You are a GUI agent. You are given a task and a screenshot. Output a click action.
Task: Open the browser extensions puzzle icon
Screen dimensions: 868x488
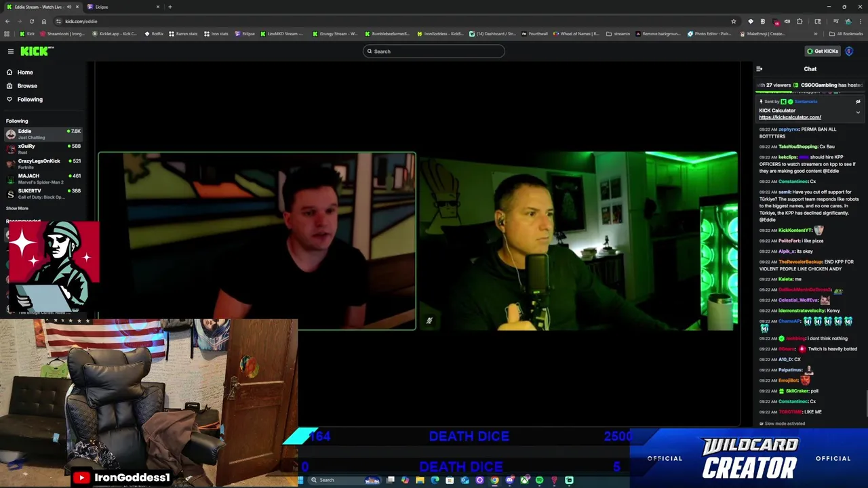tap(800, 21)
